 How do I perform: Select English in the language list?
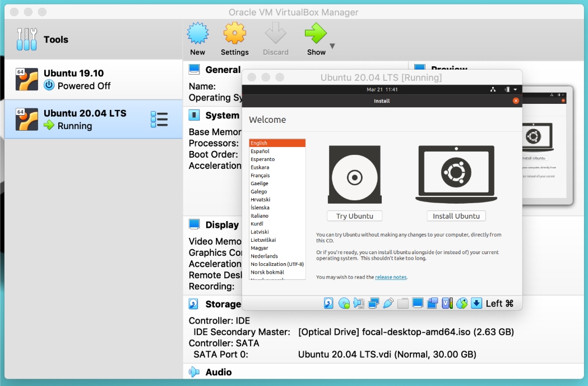coord(277,143)
